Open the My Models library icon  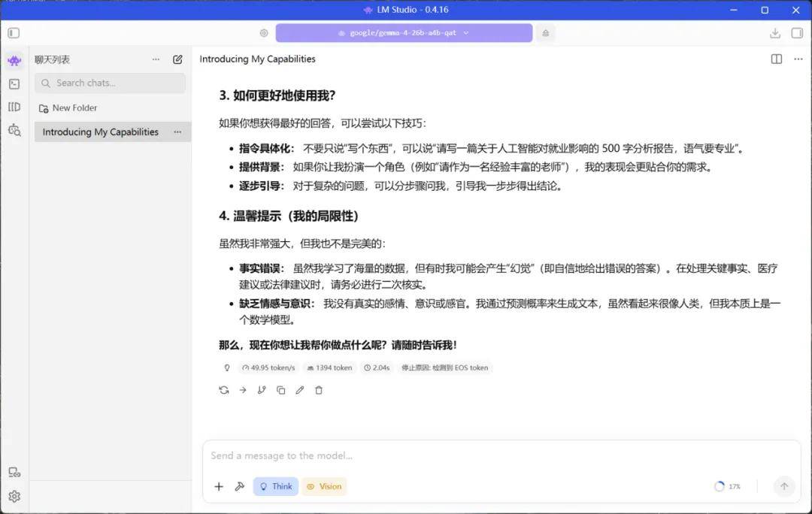tap(14, 107)
